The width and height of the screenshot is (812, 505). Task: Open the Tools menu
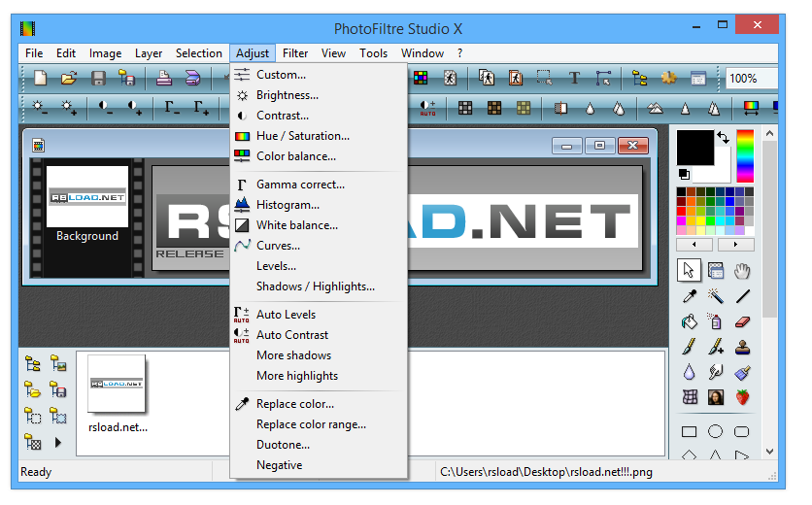pos(373,53)
